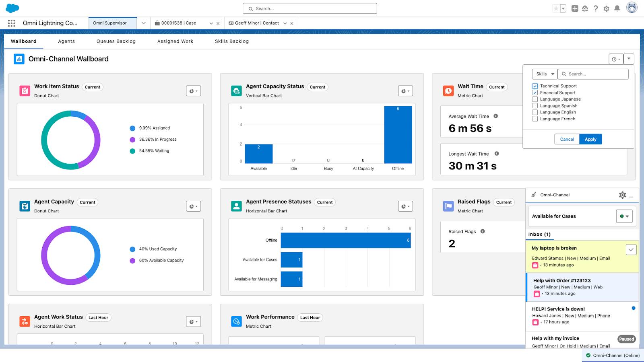Accept the My laptop is broken work item

[x=631, y=250]
